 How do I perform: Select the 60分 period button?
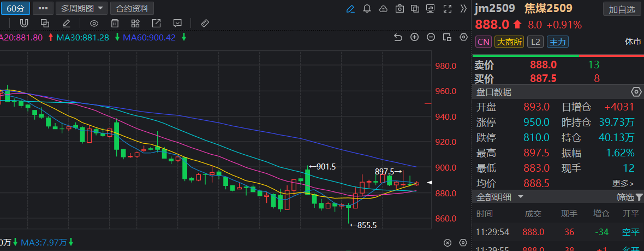click(15, 8)
